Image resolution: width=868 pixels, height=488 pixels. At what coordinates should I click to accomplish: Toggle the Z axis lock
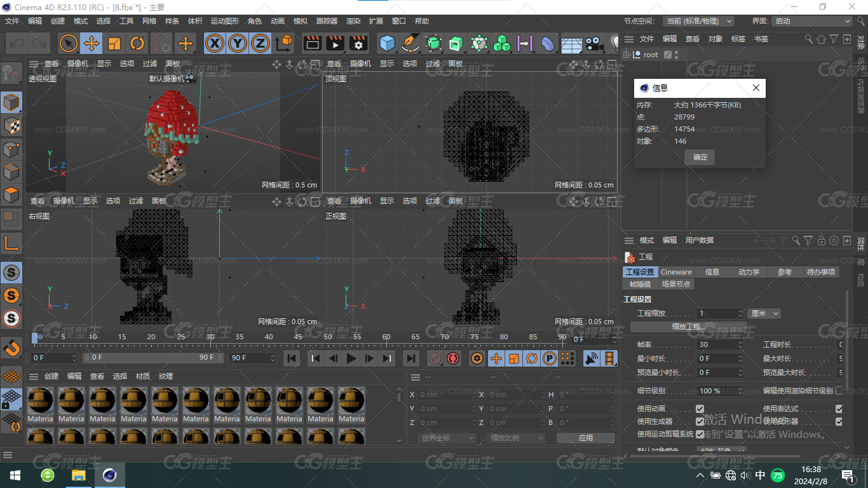(x=260, y=43)
